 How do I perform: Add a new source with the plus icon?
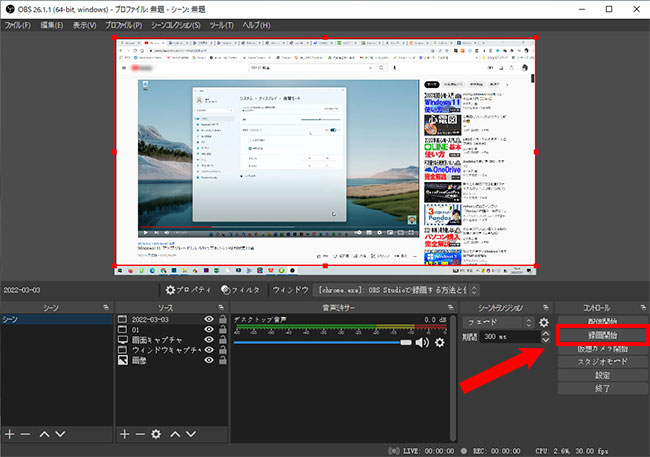click(x=125, y=434)
